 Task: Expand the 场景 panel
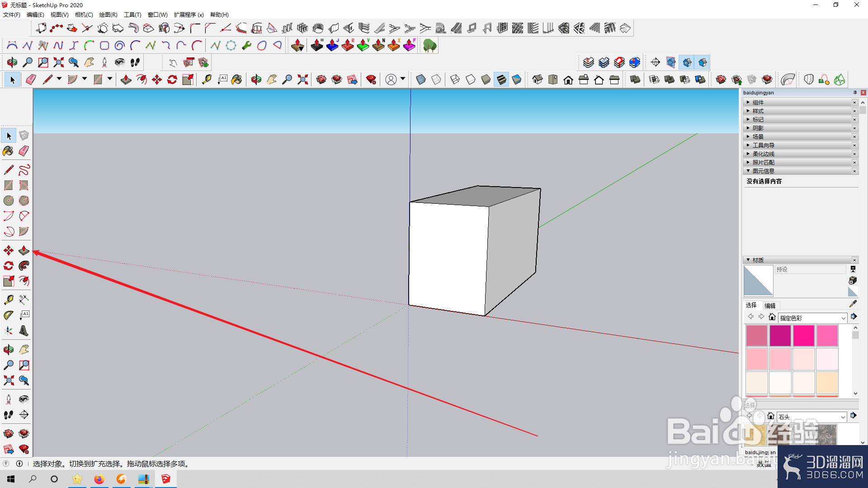coord(800,137)
